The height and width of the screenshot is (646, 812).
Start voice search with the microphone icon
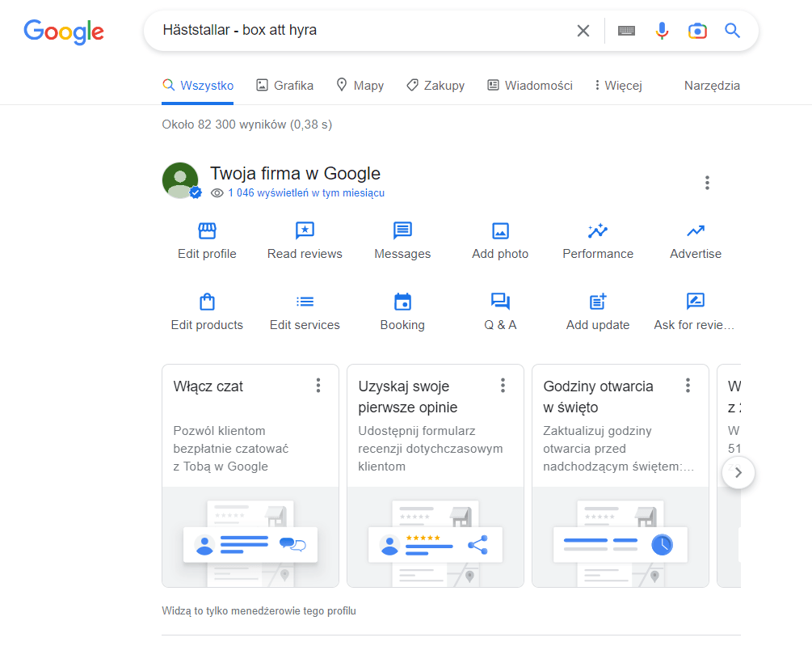pos(662,31)
